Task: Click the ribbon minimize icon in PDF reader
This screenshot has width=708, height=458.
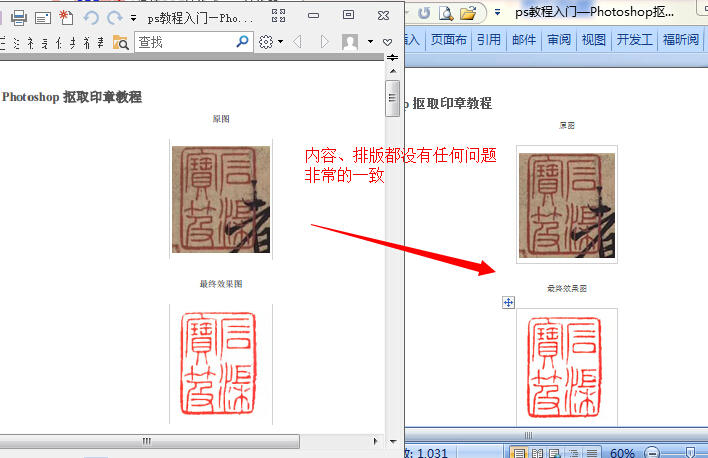Action: pyautogui.click(x=313, y=15)
